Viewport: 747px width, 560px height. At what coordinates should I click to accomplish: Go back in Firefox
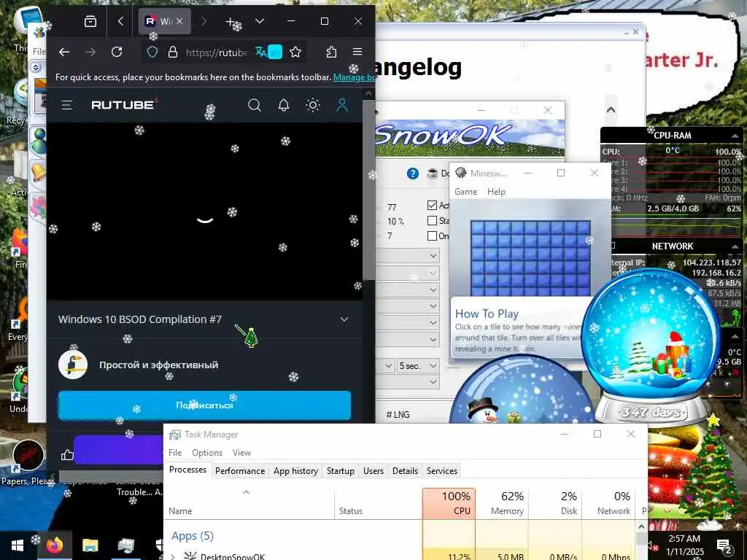(x=64, y=52)
